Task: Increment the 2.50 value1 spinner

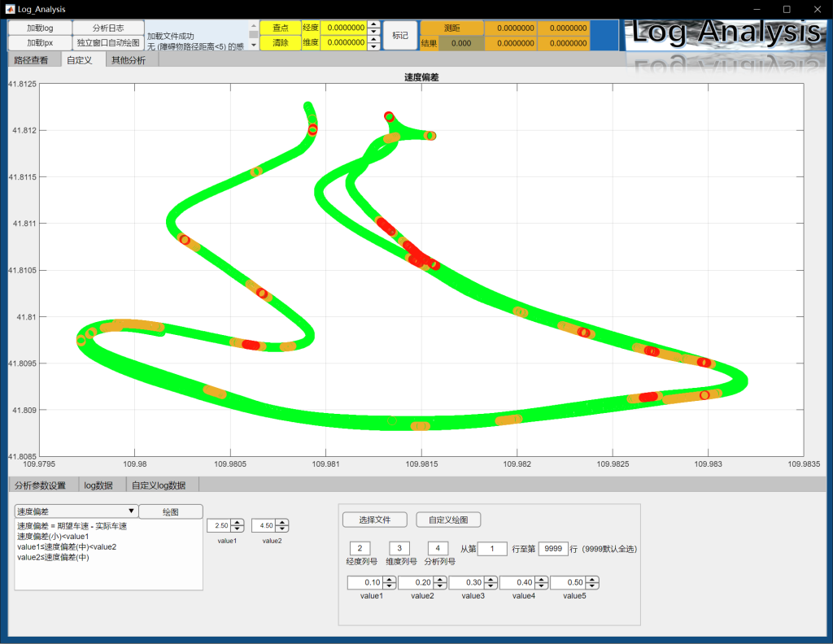Action: click(x=237, y=522)
